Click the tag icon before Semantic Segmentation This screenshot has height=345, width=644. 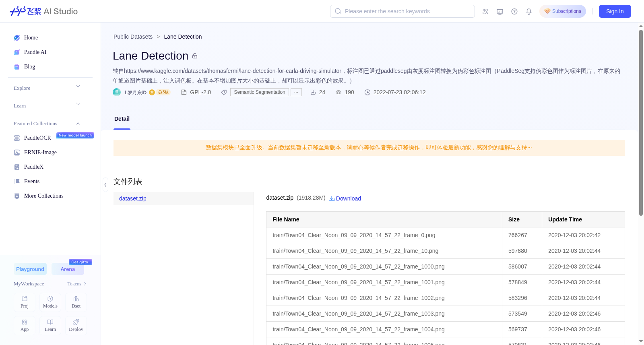click(224, 92)
